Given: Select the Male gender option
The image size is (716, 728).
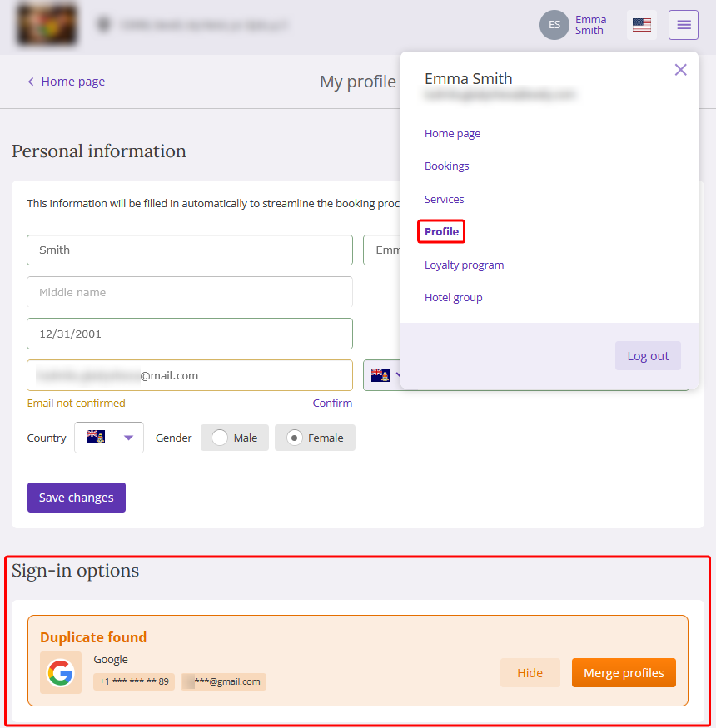Looking at the screenshot, I should click(235, 438).
